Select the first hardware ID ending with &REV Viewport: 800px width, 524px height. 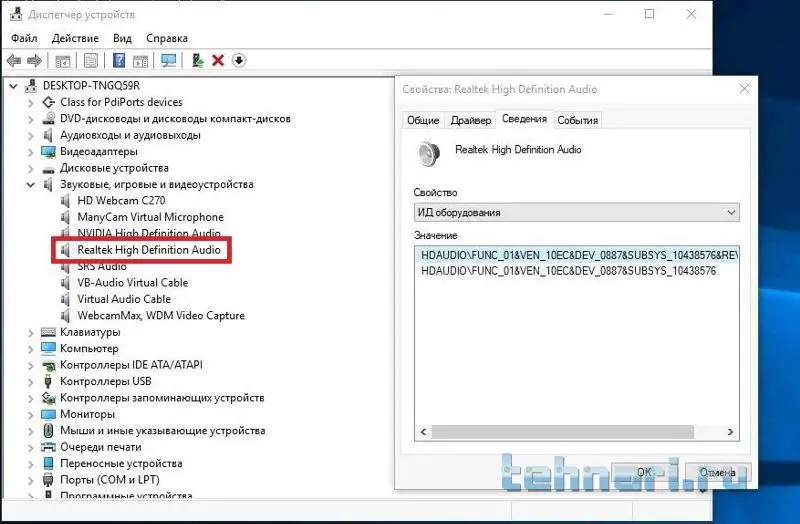pyautogui.click(x=577, y=255)
